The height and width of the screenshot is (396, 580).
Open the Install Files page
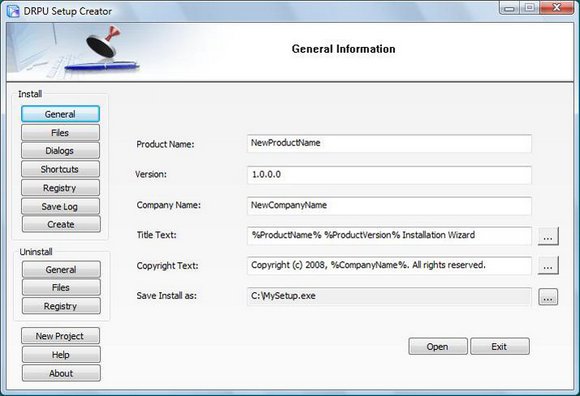point(60,132)
